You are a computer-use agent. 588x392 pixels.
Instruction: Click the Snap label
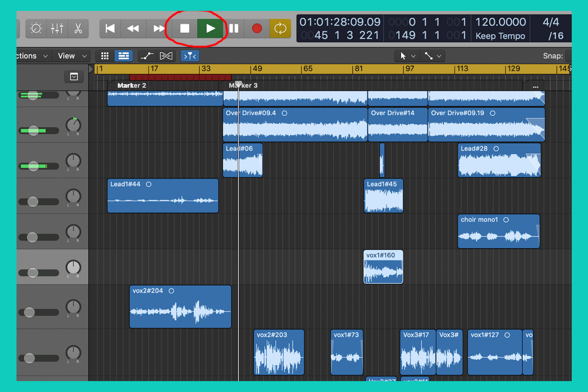pyautogui.click(x=552, y=56)
